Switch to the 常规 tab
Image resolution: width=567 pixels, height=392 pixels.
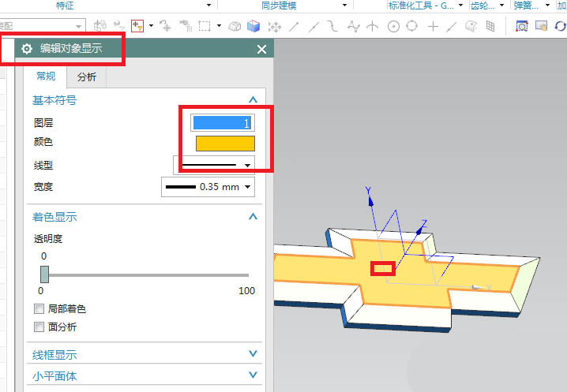coord(46,77)
